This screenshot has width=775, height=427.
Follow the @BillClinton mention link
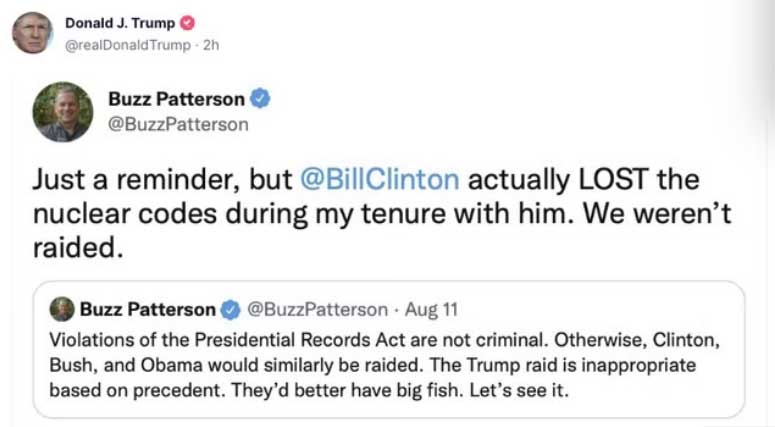point(380,180)
